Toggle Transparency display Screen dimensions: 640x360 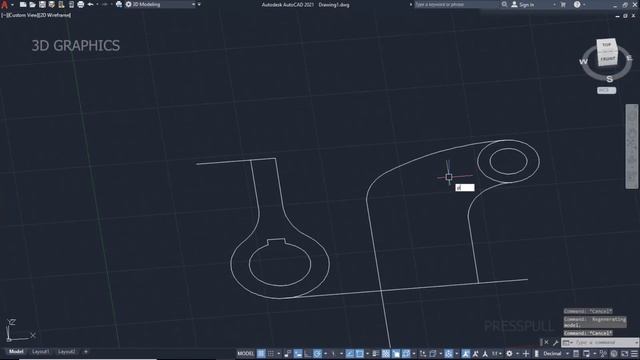click(386, 353)
